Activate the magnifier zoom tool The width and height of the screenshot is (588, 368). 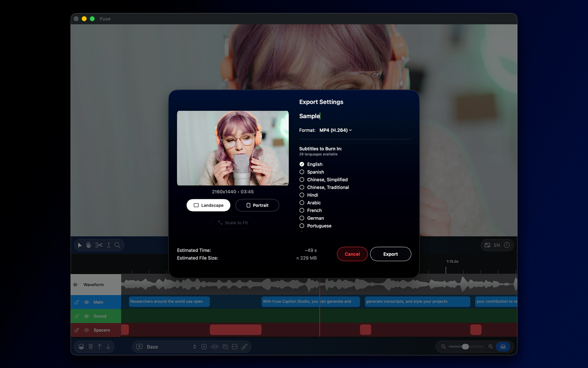[x=118, y=245]
